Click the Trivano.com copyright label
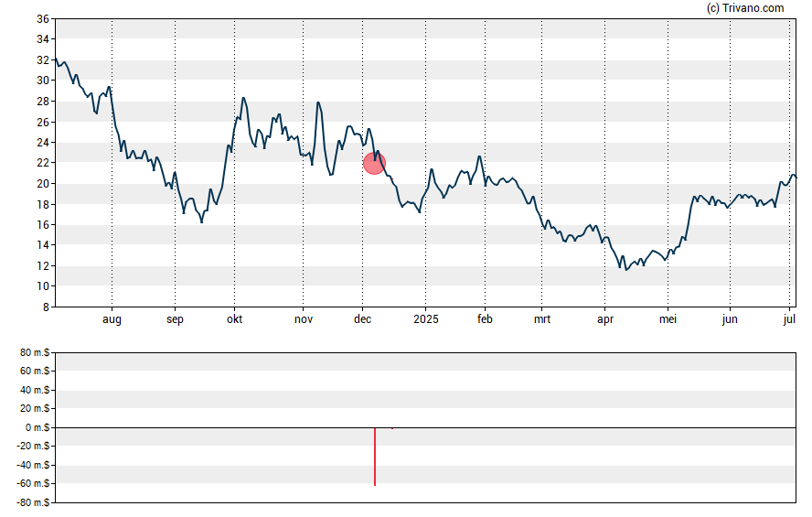This screenshot has height=517, width=812. [744, 7]
